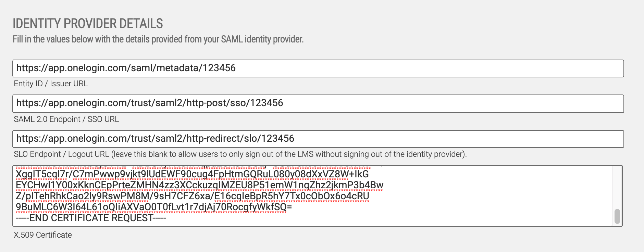This screenshot has width=644, height=252.
Task: Click the certificate line starting with EYCHwl1Y00x
Action: pyautogui.click(x=199, y=185)
